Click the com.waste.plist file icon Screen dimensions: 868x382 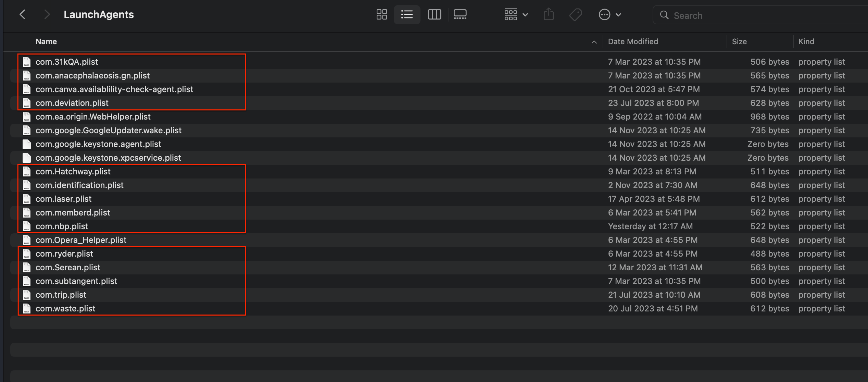tap(27, 308)
